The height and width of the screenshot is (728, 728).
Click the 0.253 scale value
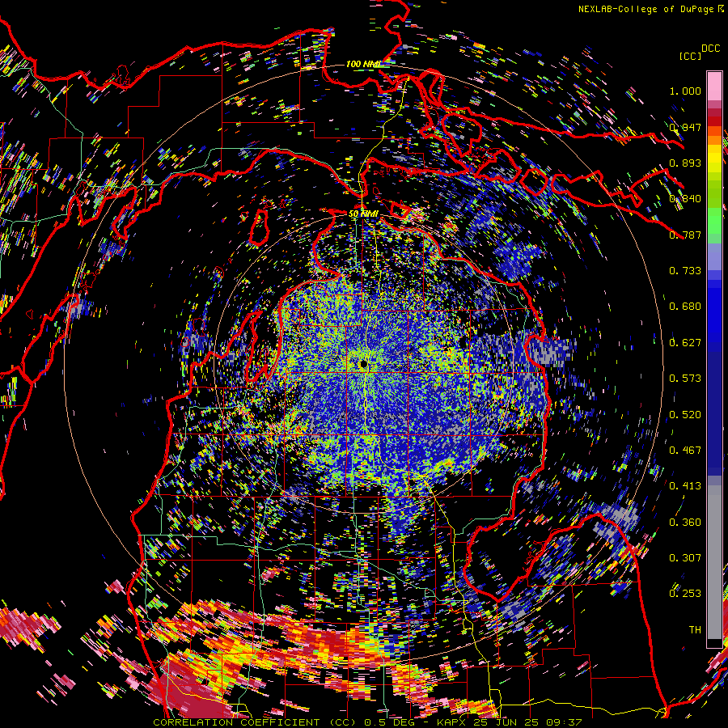pos(685,594)
